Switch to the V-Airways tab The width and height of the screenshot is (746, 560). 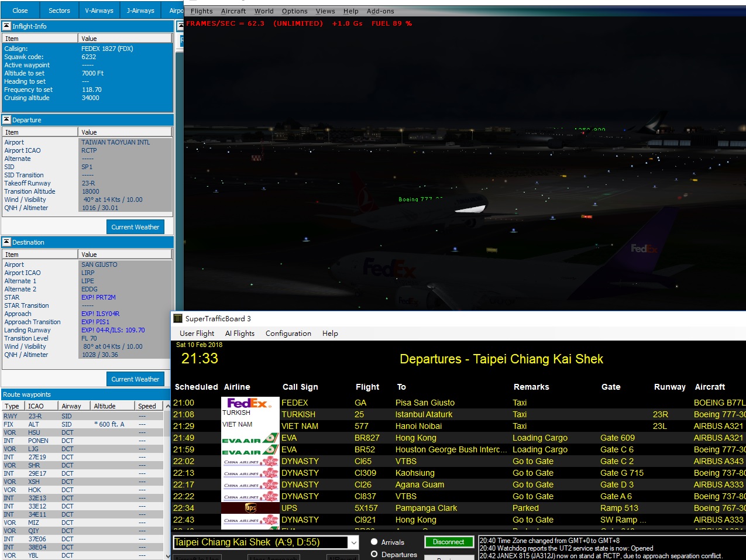tap(99, 11)
